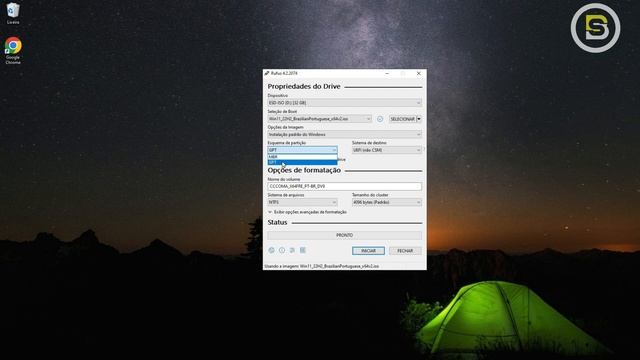Open Rufus application settings sliders icon
Image resolution: width=640 pixels, height=360 pixels.
click(x=292, y=250)
